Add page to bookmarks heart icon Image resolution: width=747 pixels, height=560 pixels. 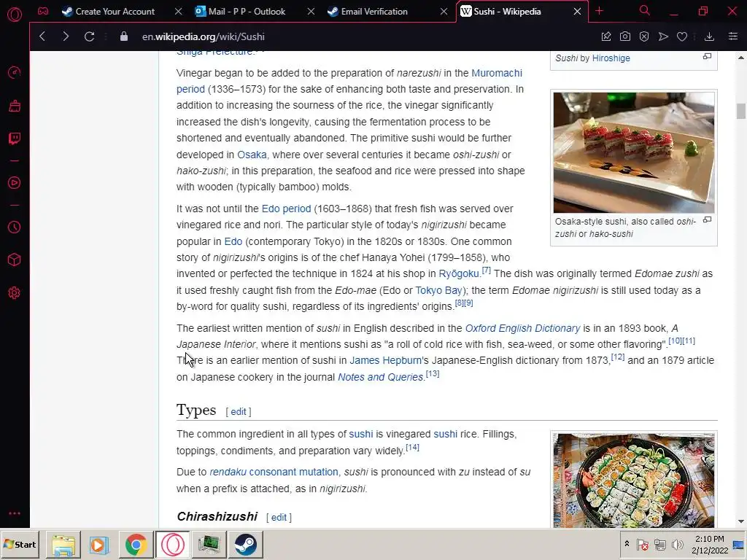[x=682, y=36]
